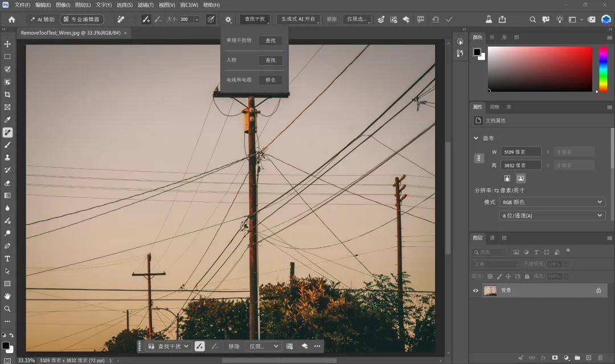Add a layer mask from the Layers panel footer
615x364 pixels.
click(555, 357)
